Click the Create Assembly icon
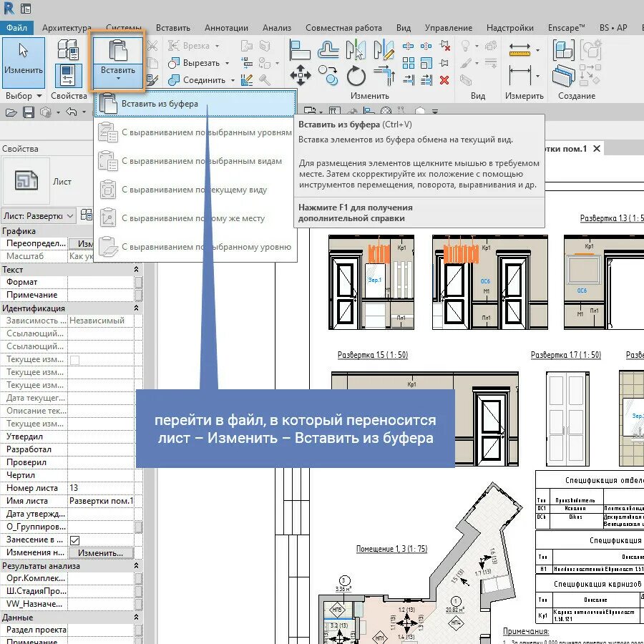Image resolution: width=644 pixels, height=644 pixels. (x=564, y=49)
